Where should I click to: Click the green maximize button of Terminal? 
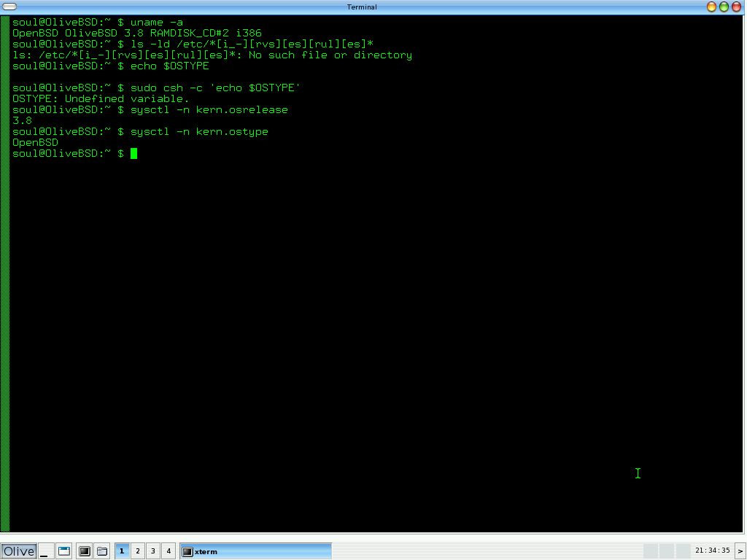click(x=724, y=7)
